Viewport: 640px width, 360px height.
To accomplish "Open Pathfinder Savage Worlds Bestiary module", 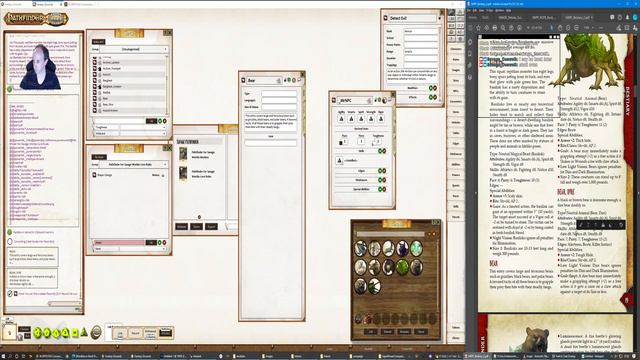I will (x=203, y=154).
